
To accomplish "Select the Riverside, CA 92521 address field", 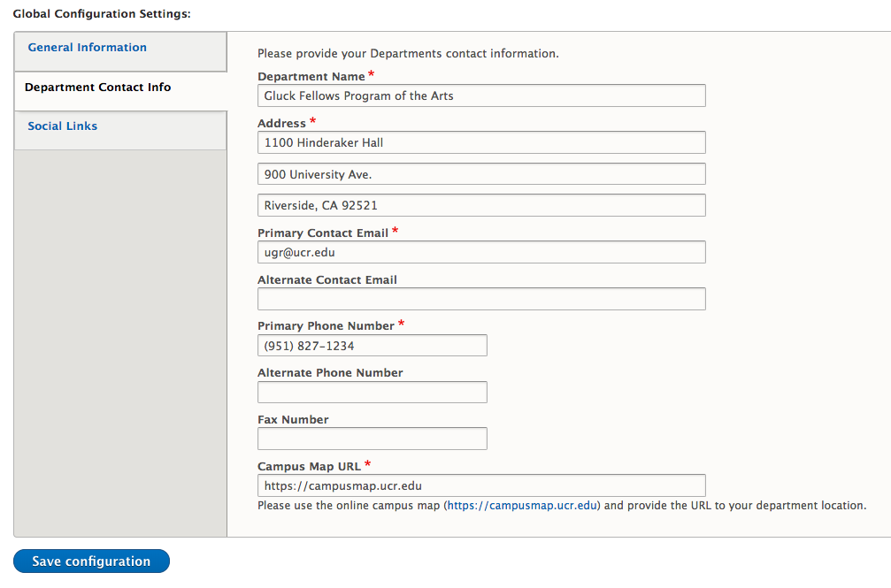I will (481, 205).
